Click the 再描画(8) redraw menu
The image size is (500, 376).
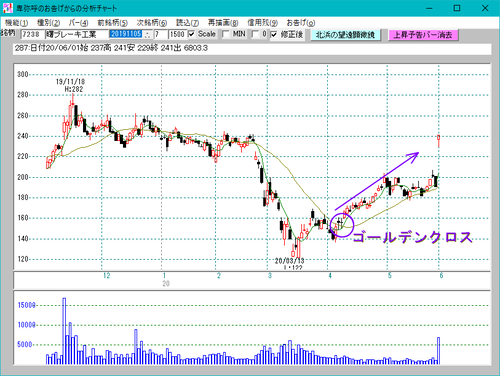coord(223,23)
